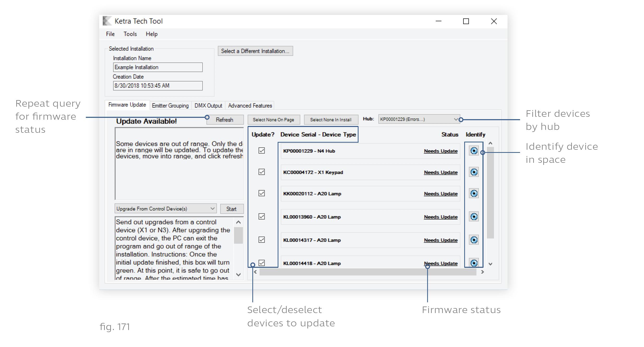
Task: Click Identify icon for KL00014418 lamp
Action: (474, 263)
